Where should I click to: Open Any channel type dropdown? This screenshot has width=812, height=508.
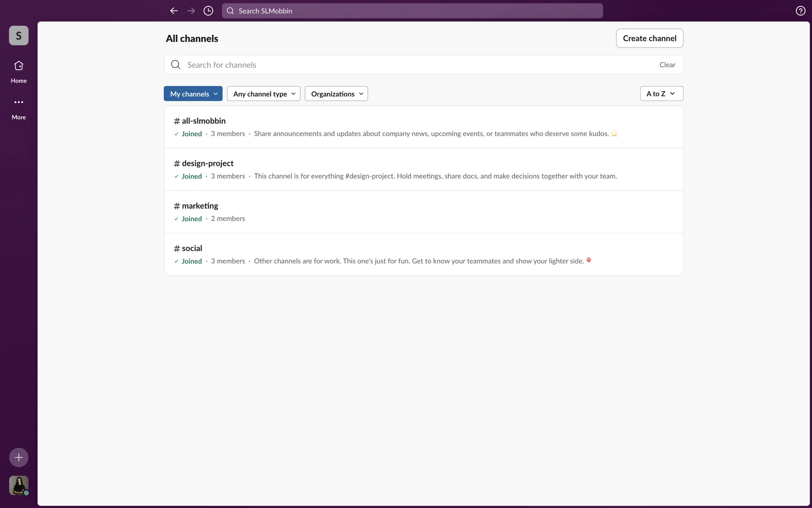(x=263, y=94)
